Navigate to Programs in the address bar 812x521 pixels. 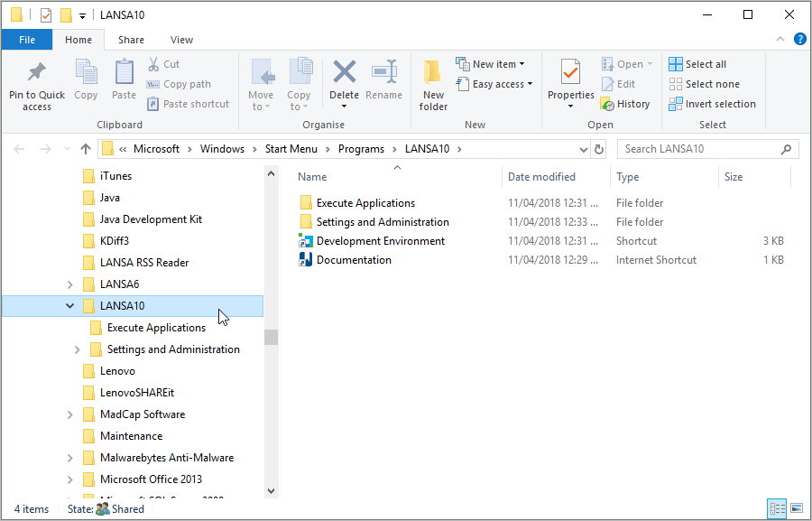(x=362, y=149)
